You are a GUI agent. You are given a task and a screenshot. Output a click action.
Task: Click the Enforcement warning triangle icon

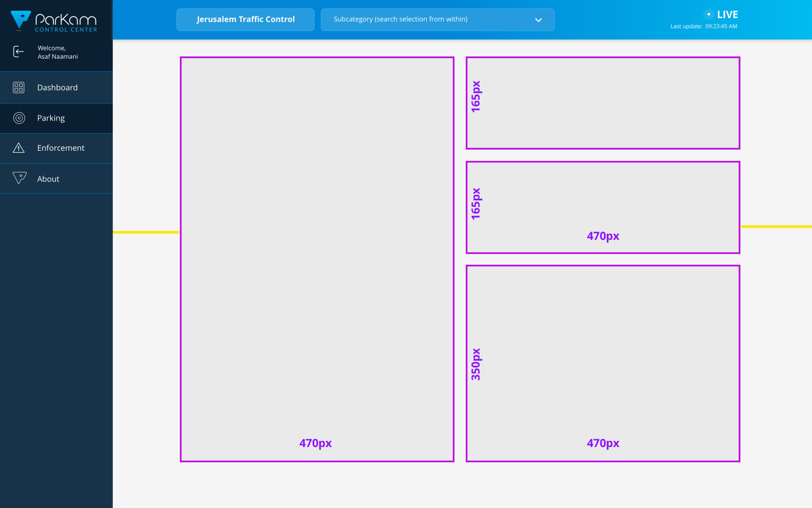point(19,148)
